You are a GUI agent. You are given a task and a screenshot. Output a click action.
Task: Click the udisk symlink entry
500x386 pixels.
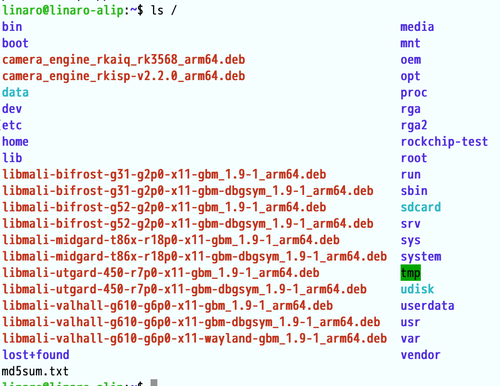pos(417,289)
